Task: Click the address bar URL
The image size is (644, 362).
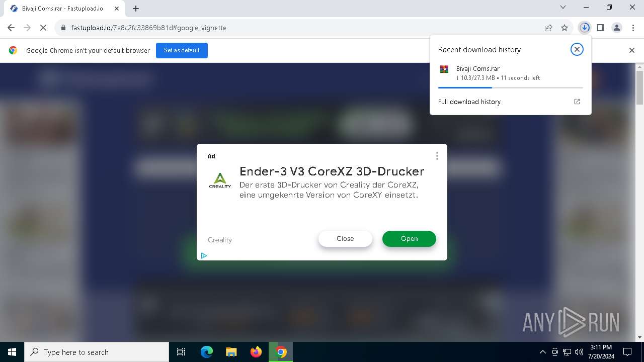Action: pos(148,28)
